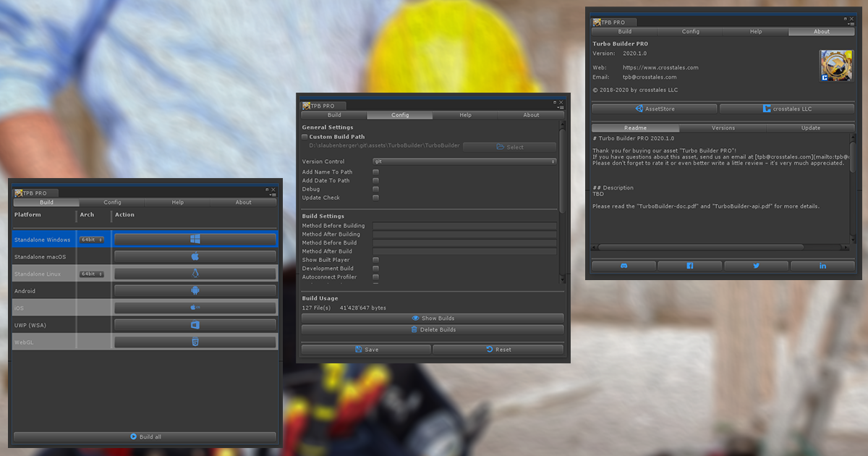868x456 pixels.
Task: Click the Apple icon to build for macOS
Action: pos(195,256)
